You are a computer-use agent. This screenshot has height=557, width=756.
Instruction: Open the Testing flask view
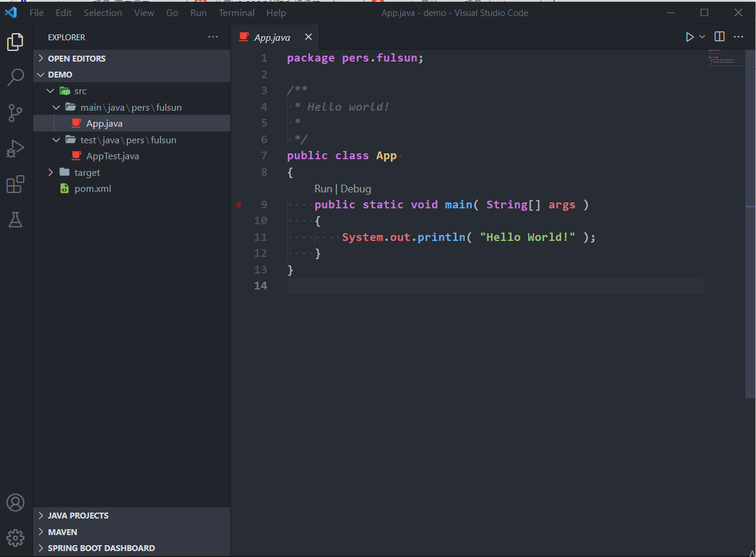point(15,220)
